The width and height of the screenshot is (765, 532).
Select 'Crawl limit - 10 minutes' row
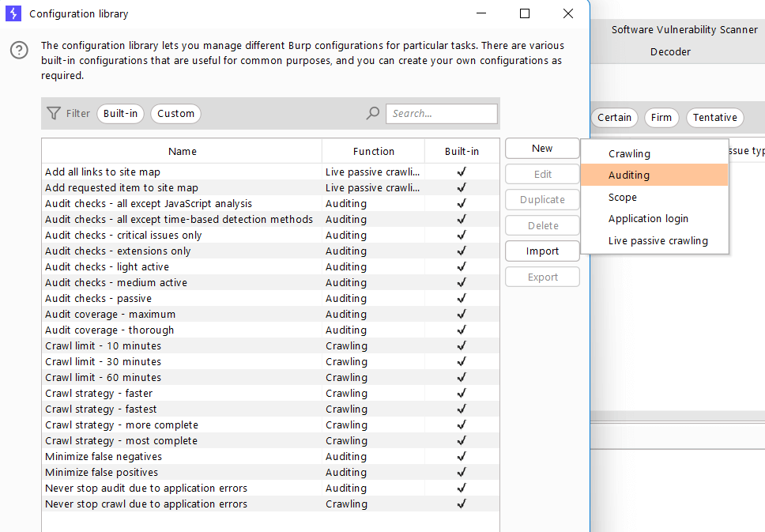[271, 345]
